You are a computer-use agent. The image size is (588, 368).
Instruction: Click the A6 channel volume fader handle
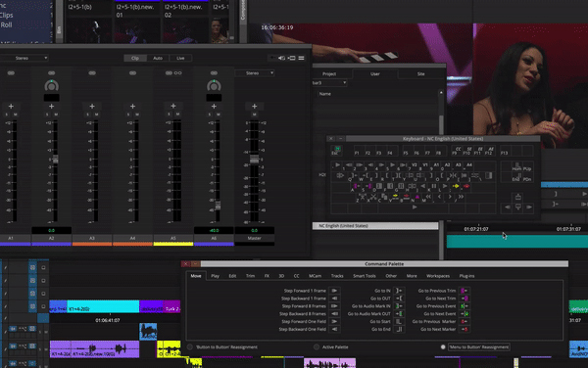[x=218, y=206]
